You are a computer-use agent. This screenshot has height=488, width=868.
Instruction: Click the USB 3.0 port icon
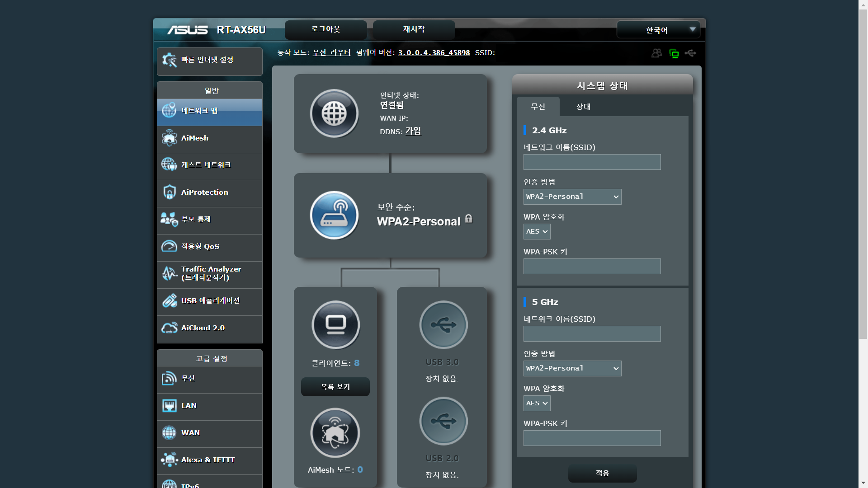click(x=443, y=324)
